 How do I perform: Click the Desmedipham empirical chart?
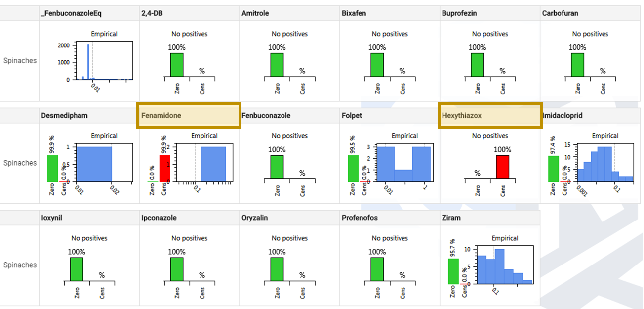(104, 163)
